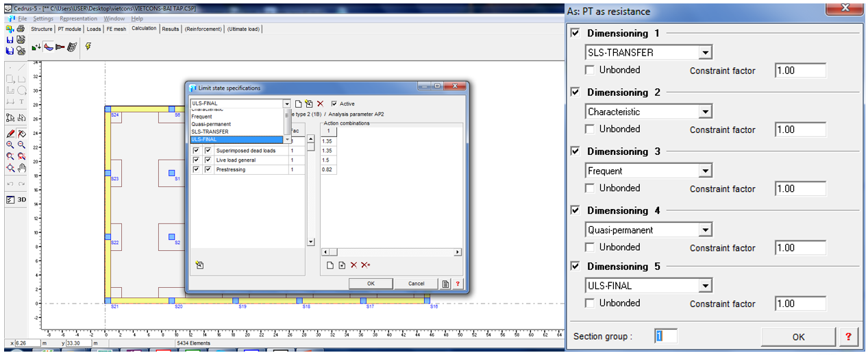868x355 pixels.
Task: Click the zoom in magnifier icon
Action: pyautogui.click(x=10, y=145)
